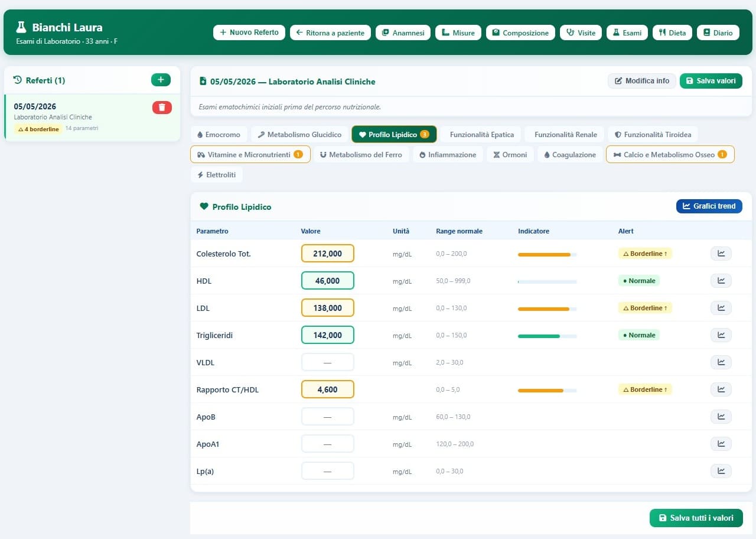756x539 pixels.
Task: Open the Esami section
Action: [x=627, y=33]
